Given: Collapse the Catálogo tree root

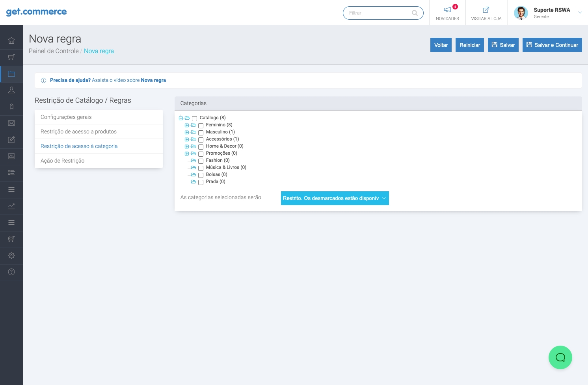Looking at the screenshot, I should [181, 118].
